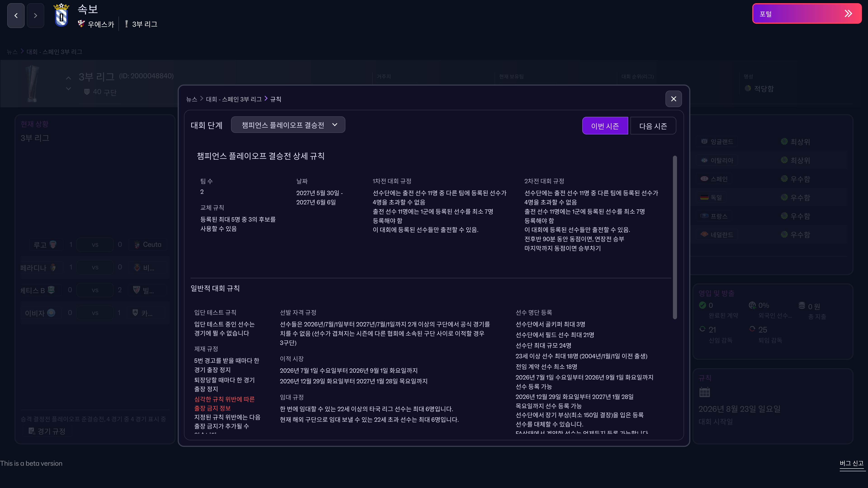Select the 이번 시즌 toggle
This screenshot has height=488, width=868.
click(x=605, y=126)
